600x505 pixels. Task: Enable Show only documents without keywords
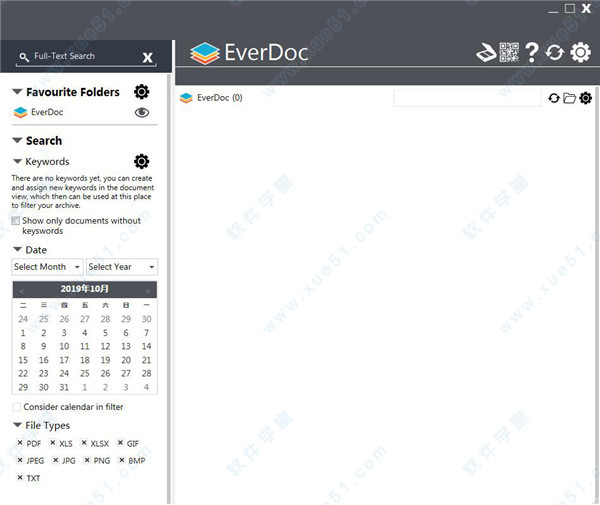[x=16, y=221]
